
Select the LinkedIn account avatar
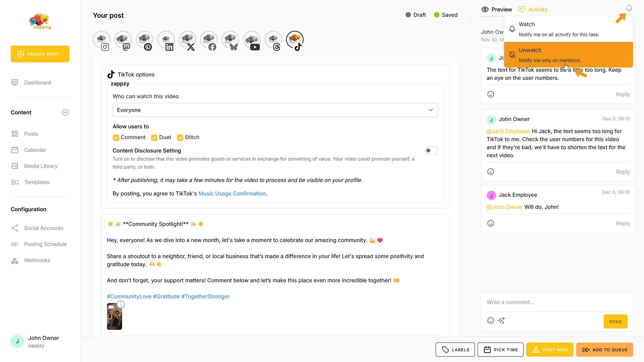tap(166, 40)
